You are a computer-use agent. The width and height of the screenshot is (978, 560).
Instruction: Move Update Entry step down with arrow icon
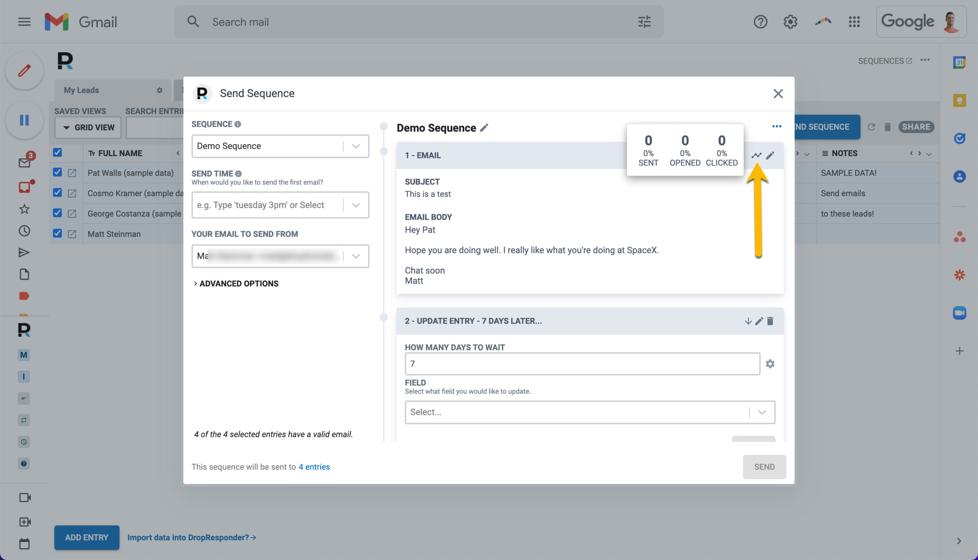pyautogui.click(x=748, y=321)
